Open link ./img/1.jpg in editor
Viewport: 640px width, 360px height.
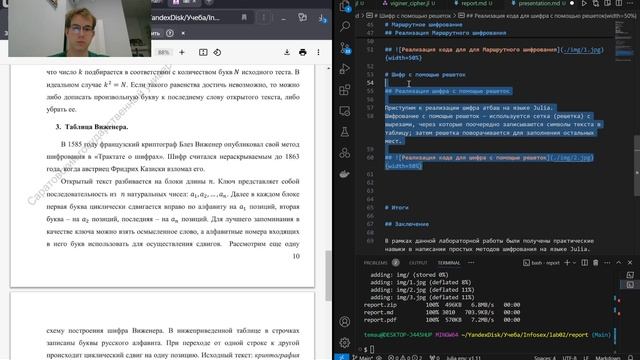coord(582,49)
